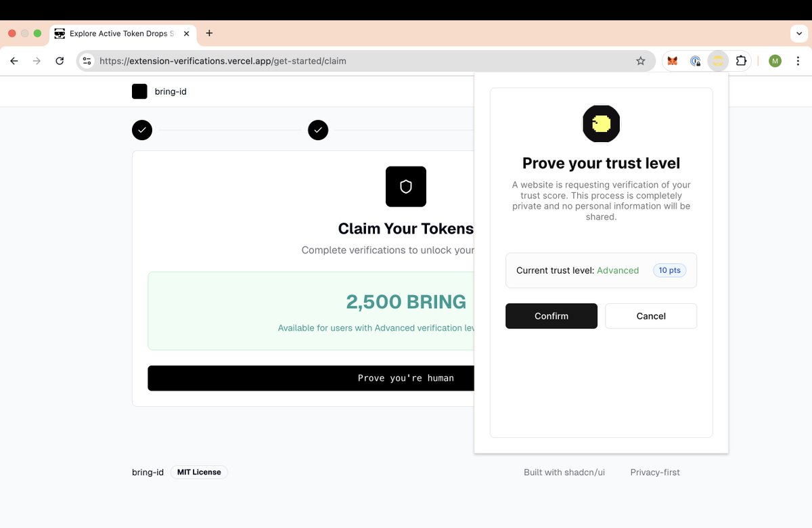This screenshot has width=812, height=528.
Task: Click the macOS yellow minimize button
Action: [24, 33]
